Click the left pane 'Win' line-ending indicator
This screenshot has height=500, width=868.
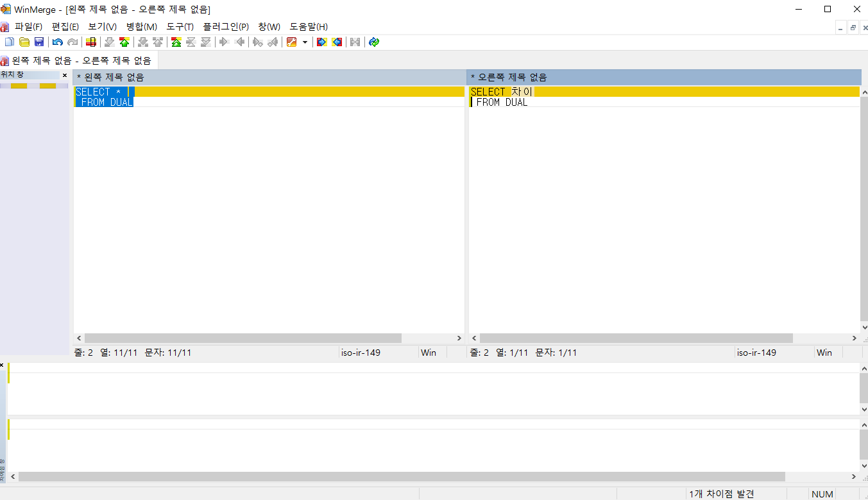(428, 353)
